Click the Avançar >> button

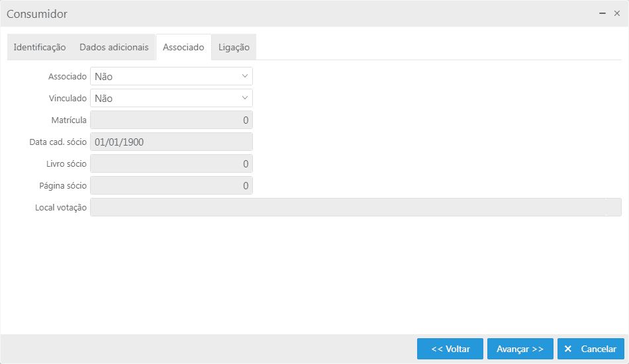[520, 349]
